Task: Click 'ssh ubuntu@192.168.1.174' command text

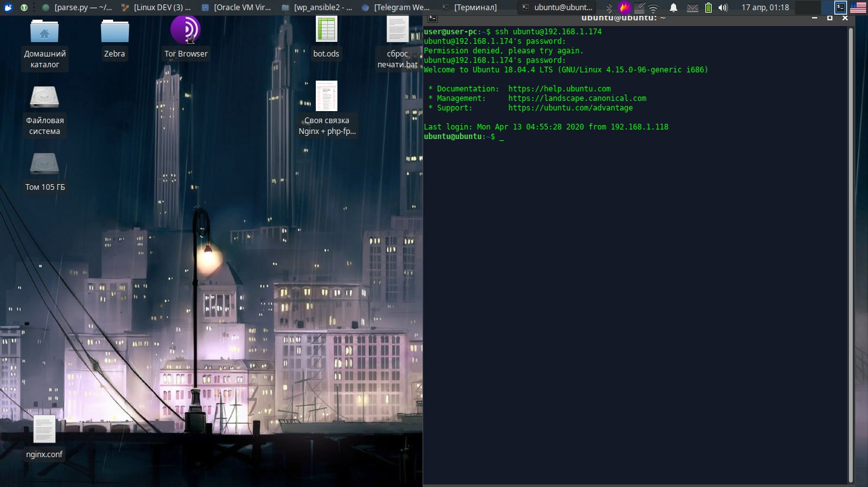Action: point(548,32)
